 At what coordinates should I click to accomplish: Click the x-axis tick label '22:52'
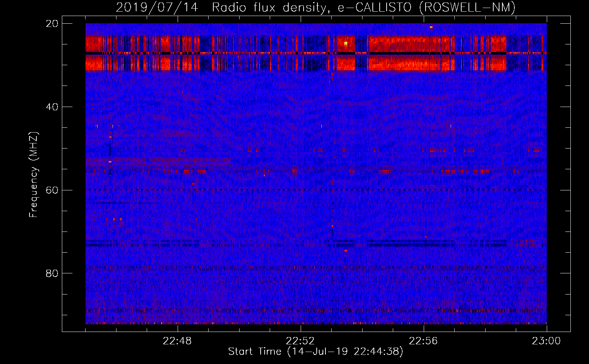pyautogui.click(x=300, y=341)
